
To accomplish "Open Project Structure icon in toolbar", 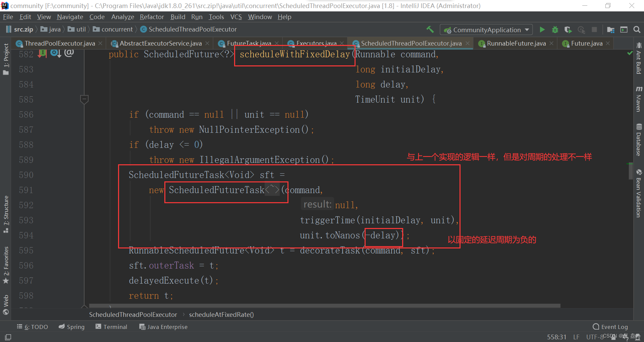I will pos(611,30).
